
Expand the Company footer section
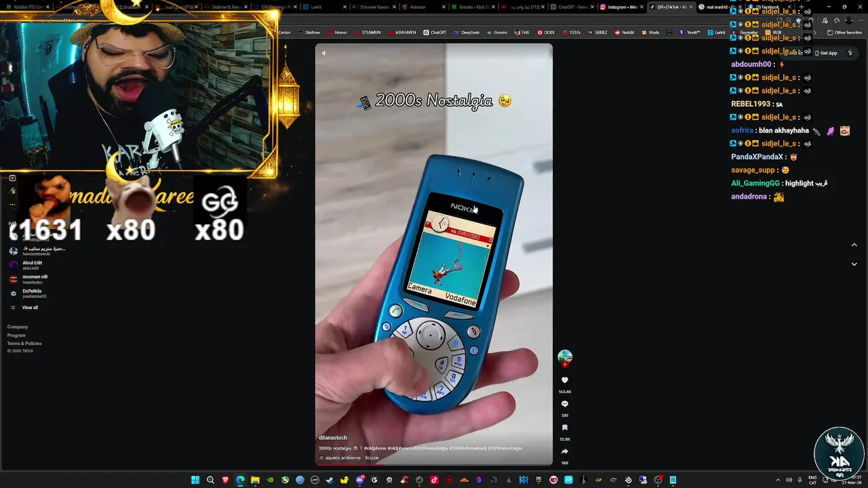pyautogui.click(x=18, y=327)
